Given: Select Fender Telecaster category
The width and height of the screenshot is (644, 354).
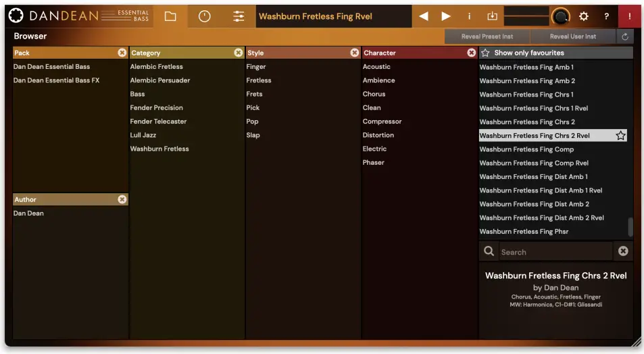Looking at the screenshot, I should tap(158, 121).
